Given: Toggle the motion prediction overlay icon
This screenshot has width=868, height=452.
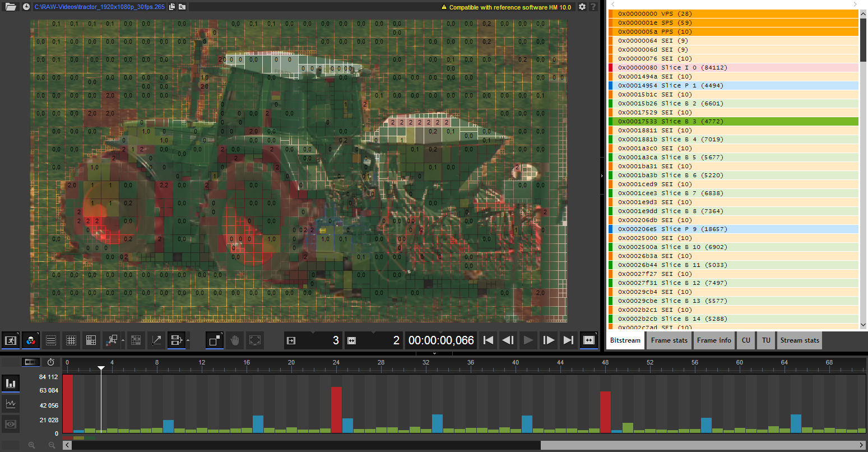Looking at the screenshot, I should pos(156,340).
